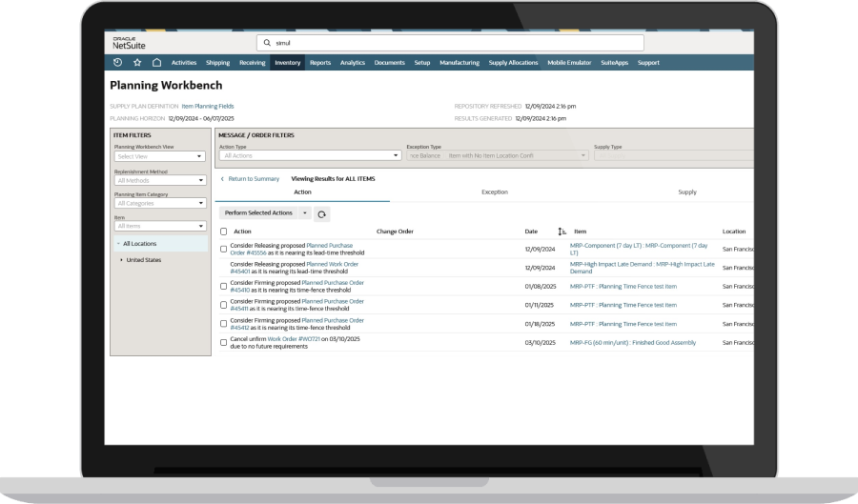Open the Action Type dropdown

(x=310, y=155)
